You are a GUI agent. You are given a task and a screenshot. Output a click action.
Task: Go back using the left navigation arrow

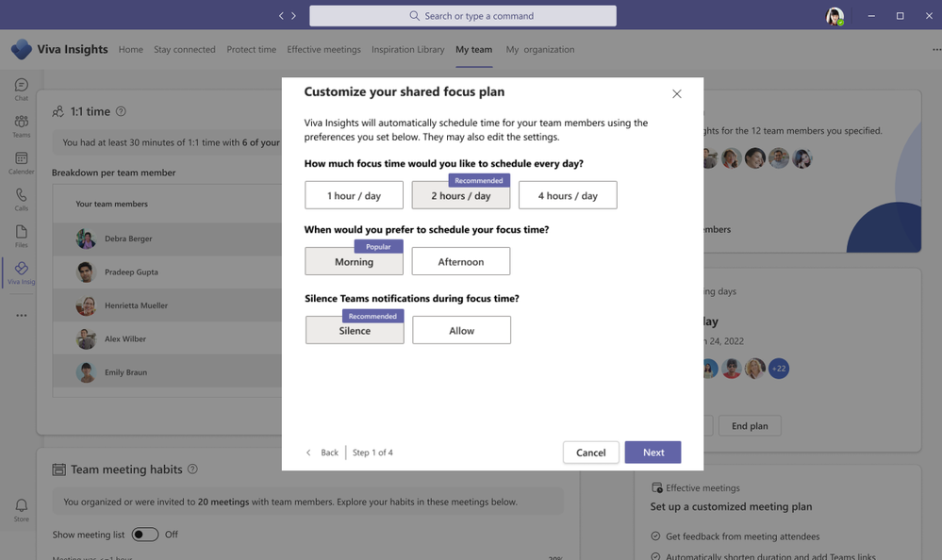(x=281, y=16)
